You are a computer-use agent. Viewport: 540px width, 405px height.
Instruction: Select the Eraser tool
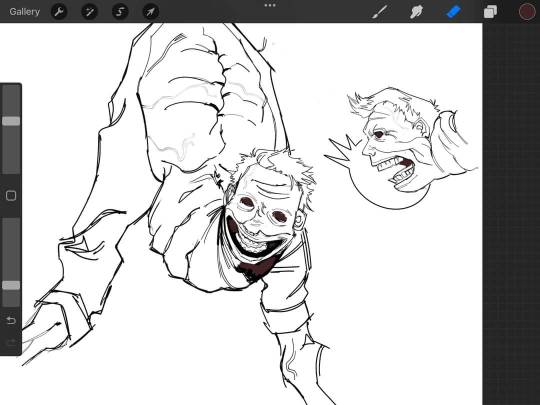click(453, 12)
